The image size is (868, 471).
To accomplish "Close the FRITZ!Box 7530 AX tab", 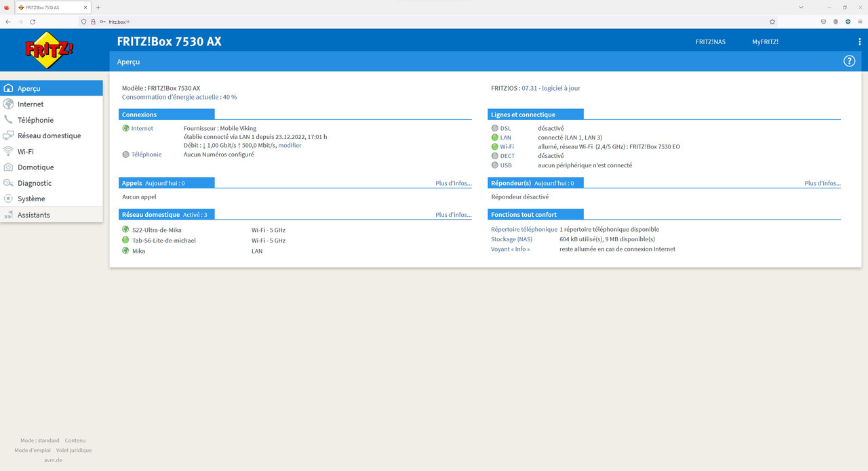I will coord(85,7).
